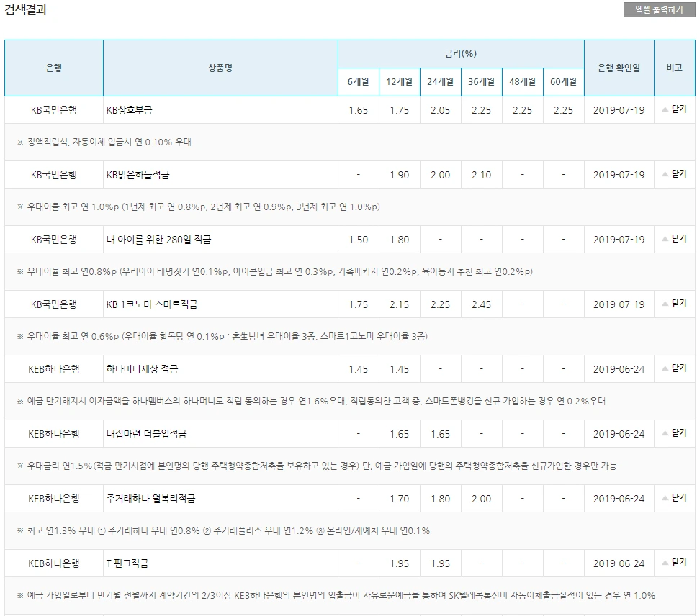Click the 24개월 column header
This screenshot has width=697, height=616.
coord(441,82)
